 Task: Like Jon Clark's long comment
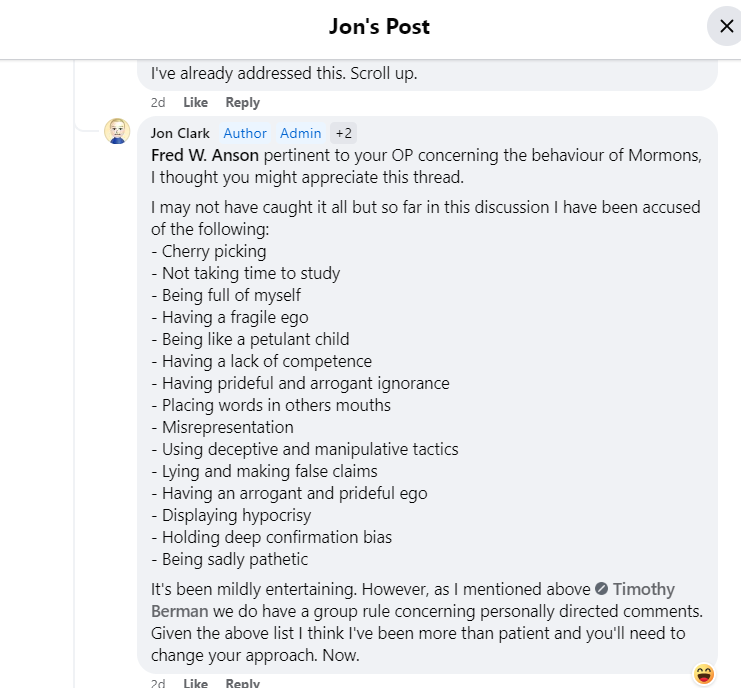196,683
